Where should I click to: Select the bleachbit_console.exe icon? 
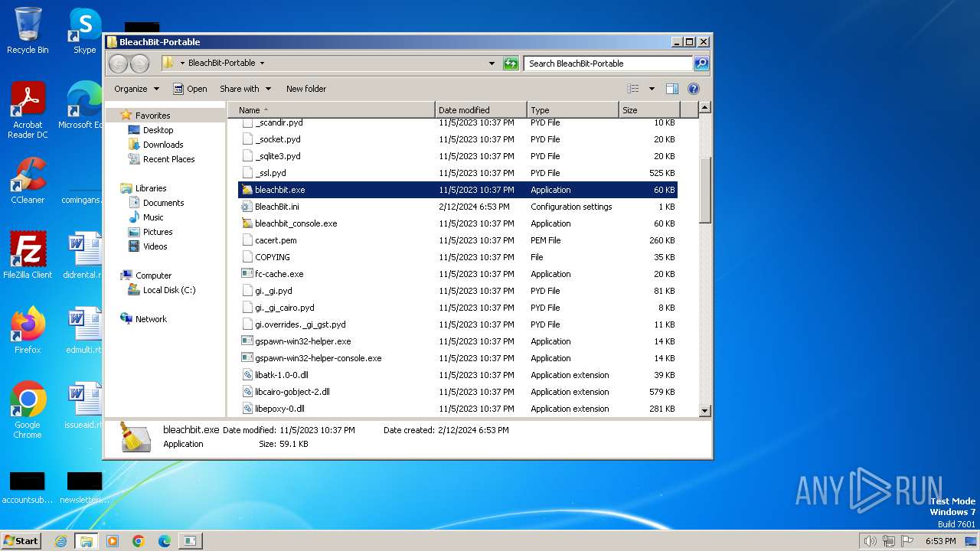tap(247, 223)
